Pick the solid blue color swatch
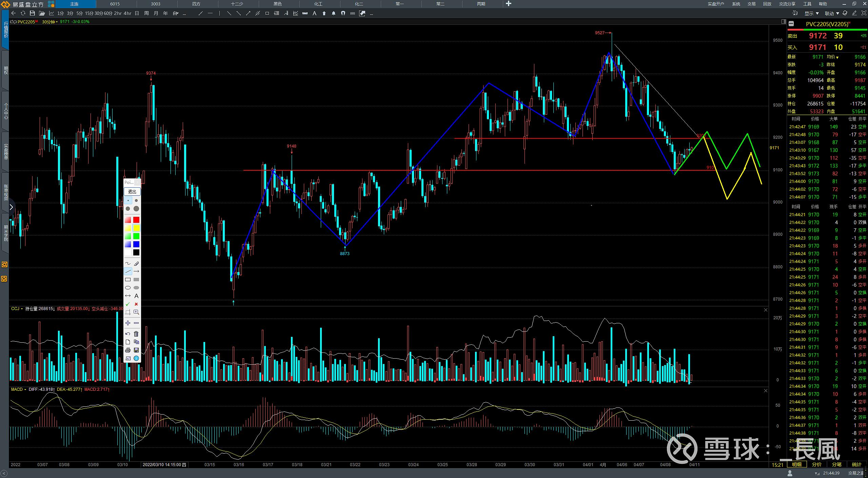The width and height of the screenshot is (868, 478). 136,244
